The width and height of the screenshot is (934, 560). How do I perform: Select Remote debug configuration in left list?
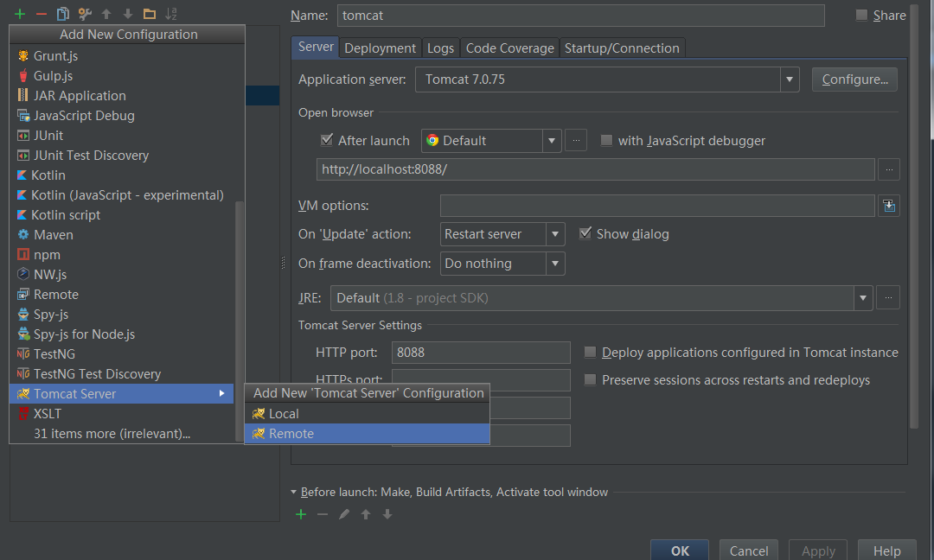point(122,295)
